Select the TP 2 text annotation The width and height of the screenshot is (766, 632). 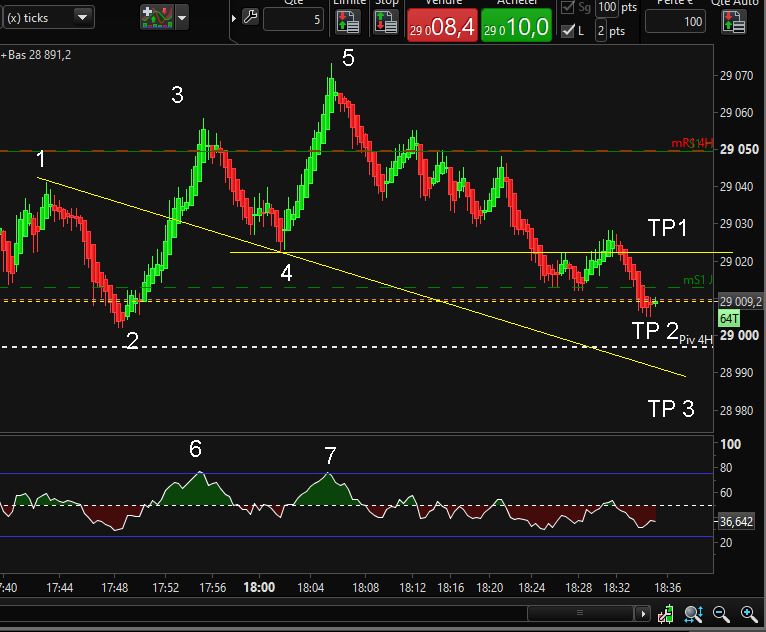pyautogui.click(x=655, y=331)
